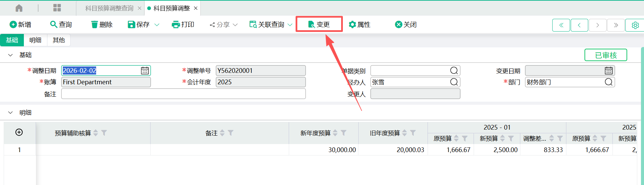Open 属性 (Properties) gear button
Image resolution: width=644 pixels, height=185 pixels.
tap(360, 25)
